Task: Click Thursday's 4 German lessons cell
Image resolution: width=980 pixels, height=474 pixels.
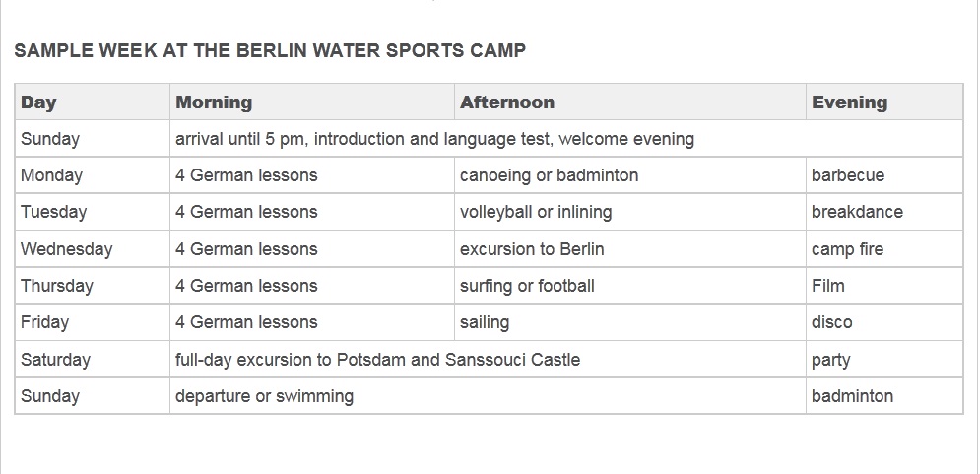Action: tap(312, 286)
